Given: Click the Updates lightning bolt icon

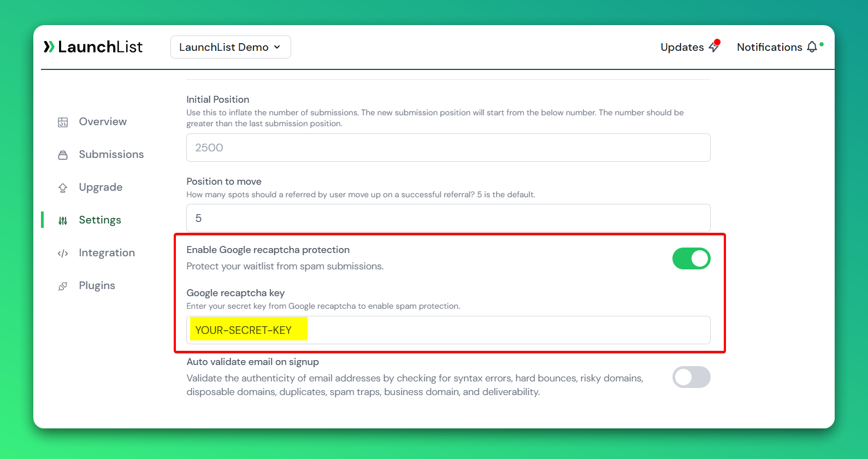Looking at the screenshot, I should point(714,47).
